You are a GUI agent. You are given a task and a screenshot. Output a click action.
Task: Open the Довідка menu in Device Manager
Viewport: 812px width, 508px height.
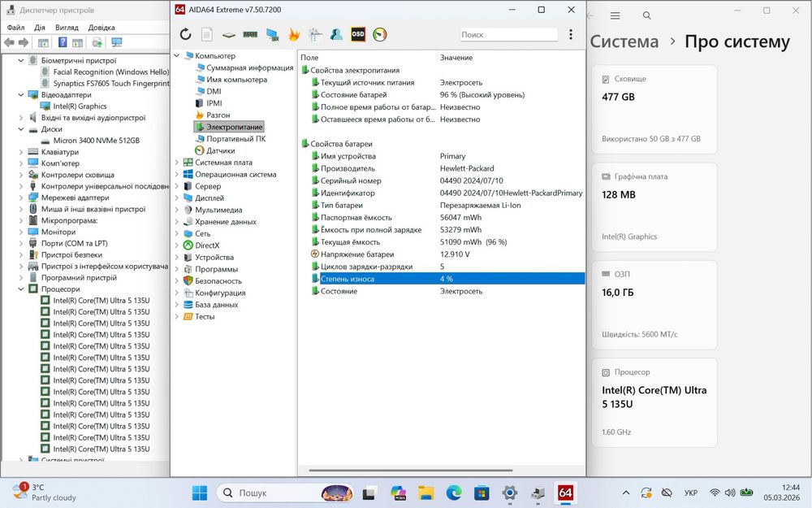pyautogui.click(x=101, y=28)
